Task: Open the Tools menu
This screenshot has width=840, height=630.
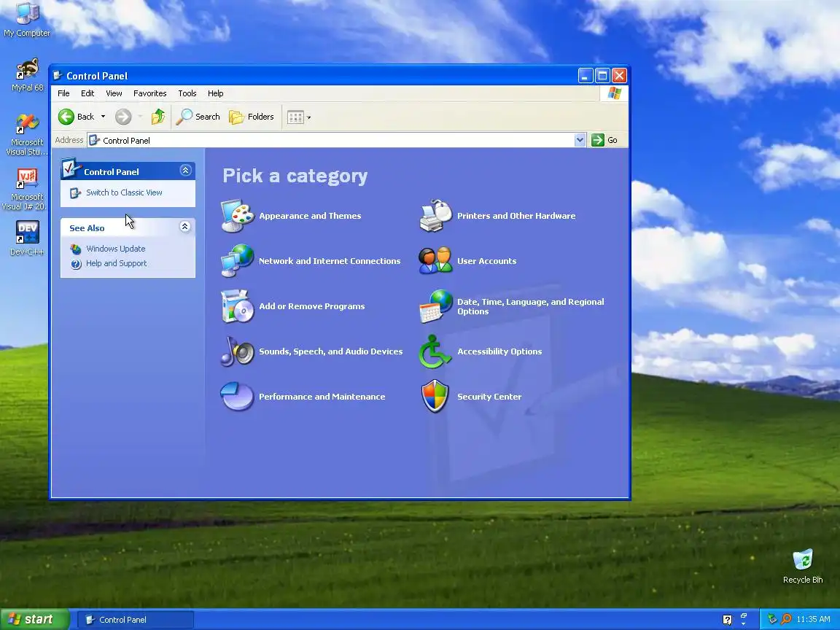Action: (187, 93)
